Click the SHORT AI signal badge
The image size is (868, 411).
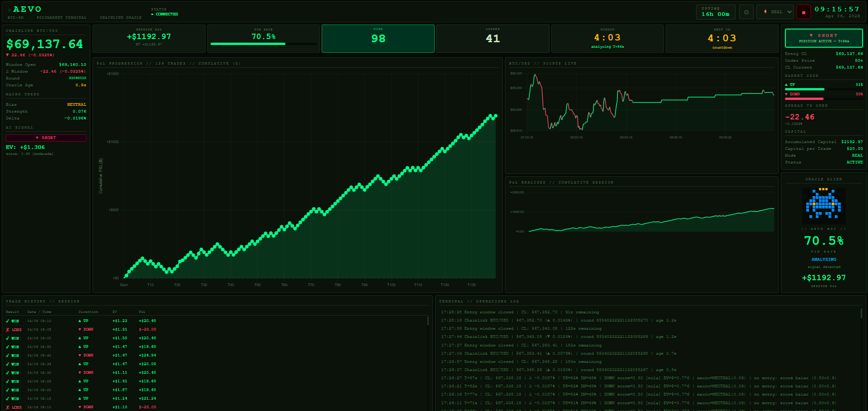click(x=46, y=138)
